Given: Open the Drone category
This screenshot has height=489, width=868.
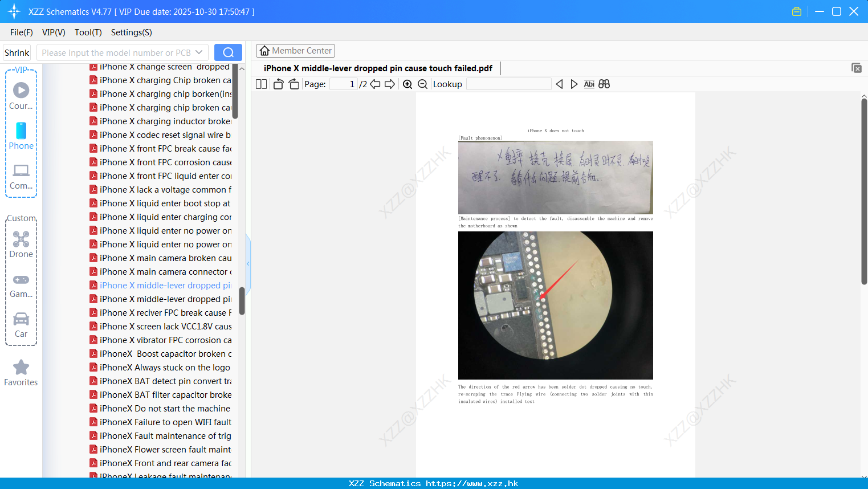Looking at the screenshot, I should click(21, 239).
